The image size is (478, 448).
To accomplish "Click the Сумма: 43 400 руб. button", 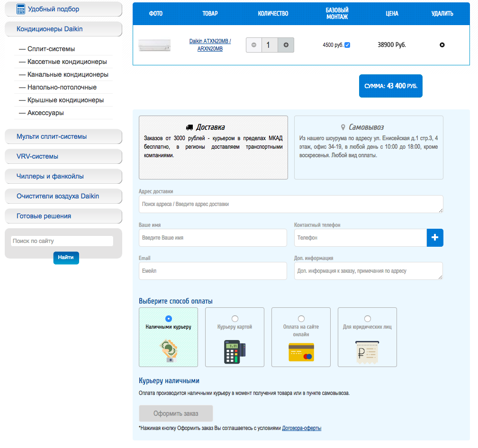I will click(391, 86).
